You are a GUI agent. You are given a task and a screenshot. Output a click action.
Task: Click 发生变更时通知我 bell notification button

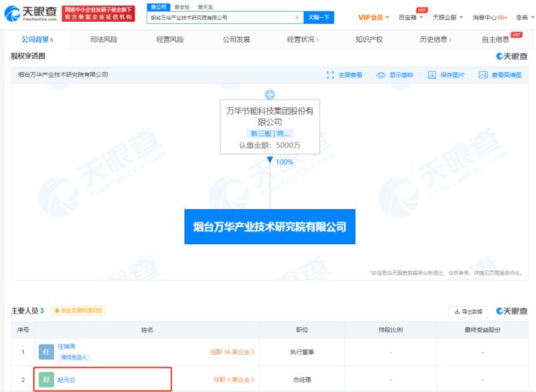click(x=78, y=311)
